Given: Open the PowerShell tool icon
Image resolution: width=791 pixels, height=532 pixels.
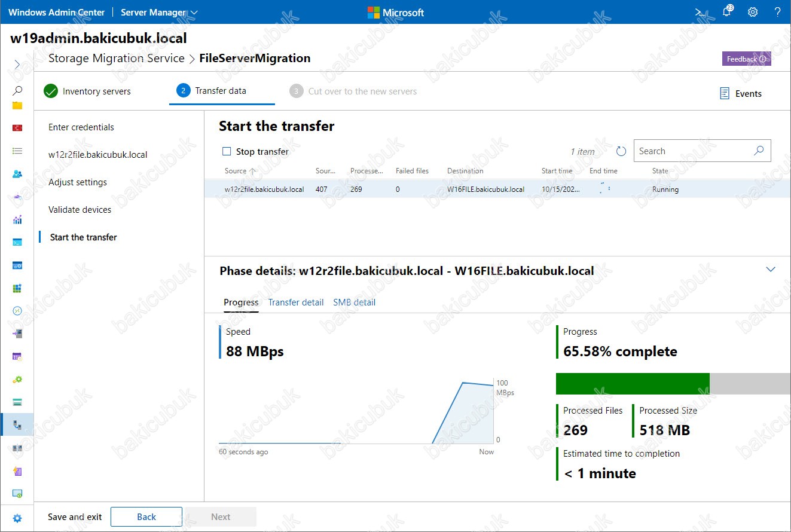Looking at the screenshot, I should [x=17, y=242].
